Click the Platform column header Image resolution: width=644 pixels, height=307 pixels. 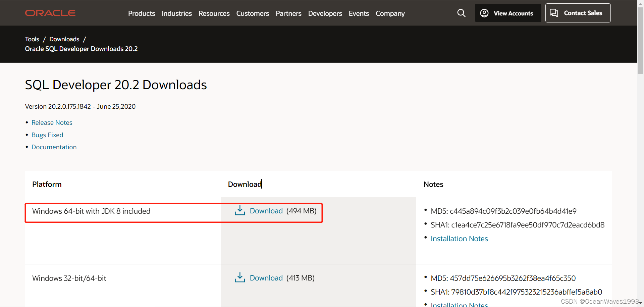47,184
